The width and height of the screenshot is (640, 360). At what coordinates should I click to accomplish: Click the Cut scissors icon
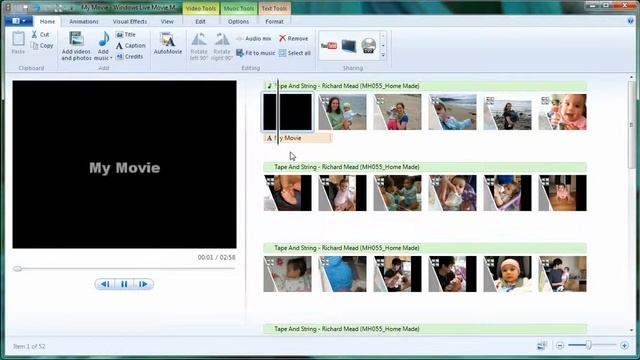34,35
